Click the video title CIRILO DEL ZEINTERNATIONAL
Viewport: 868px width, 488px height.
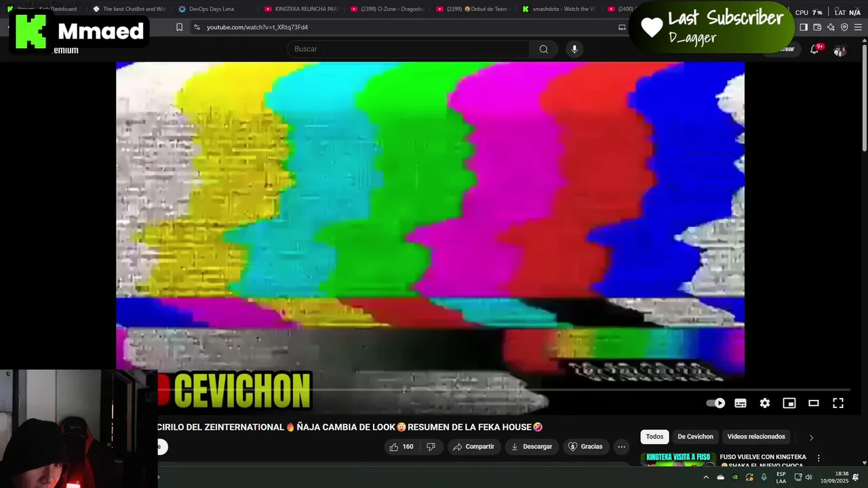click(x=349, y=427)
